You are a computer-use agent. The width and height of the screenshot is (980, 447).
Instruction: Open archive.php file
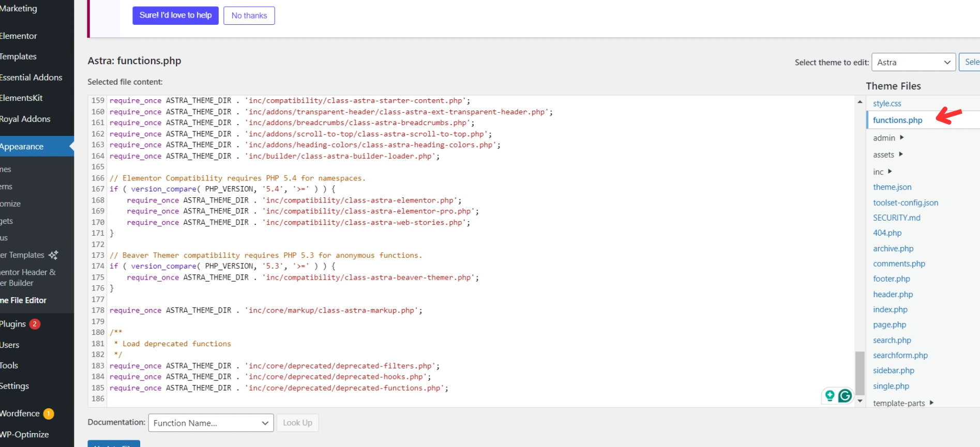(893, 249)
